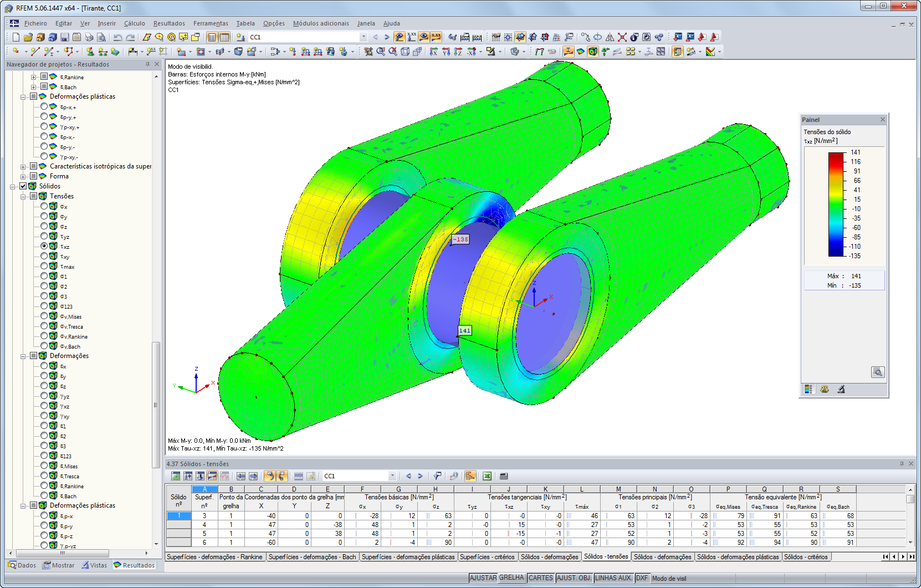This screenshot has width=921, height=588.
Task: Click the show table view icon
Action: 224,37
